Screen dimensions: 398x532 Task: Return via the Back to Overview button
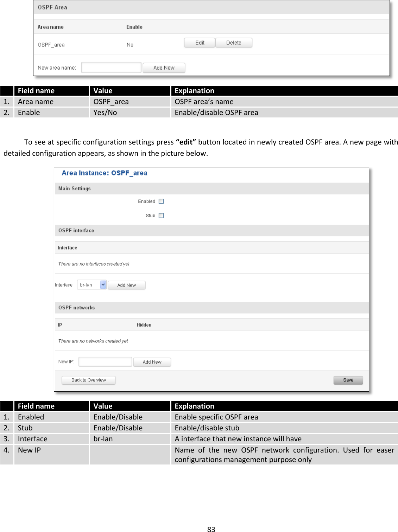click(88, 380)
